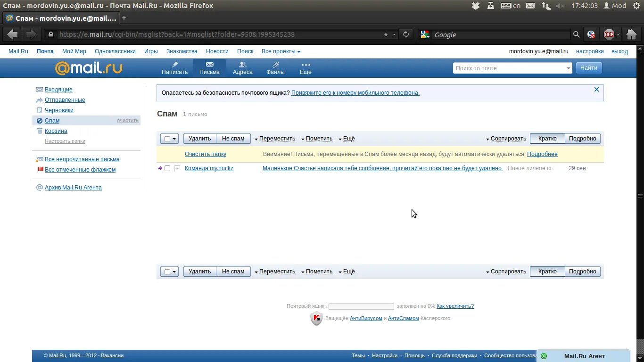Image resolution: width=644 pixels, height=362 pixels.
Task: Open the Новости portal link
Action: tap(217, 51)
